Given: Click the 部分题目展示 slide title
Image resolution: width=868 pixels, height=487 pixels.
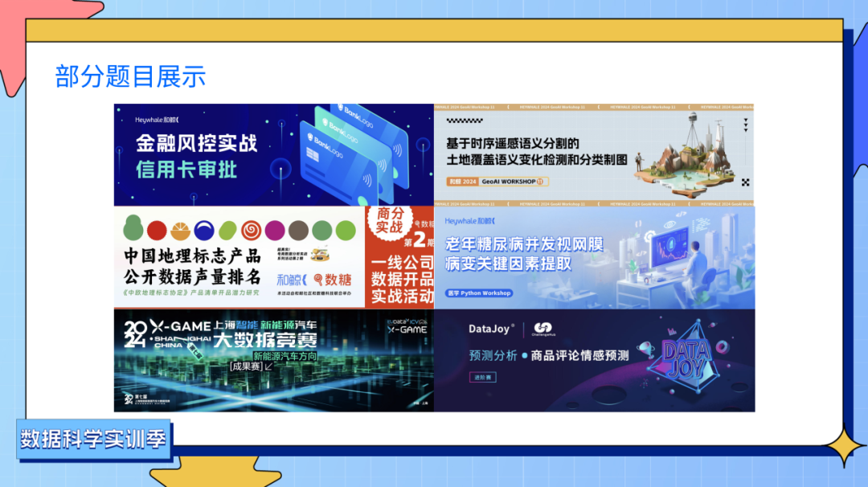Looking at the screenshot, I should 131,76.
